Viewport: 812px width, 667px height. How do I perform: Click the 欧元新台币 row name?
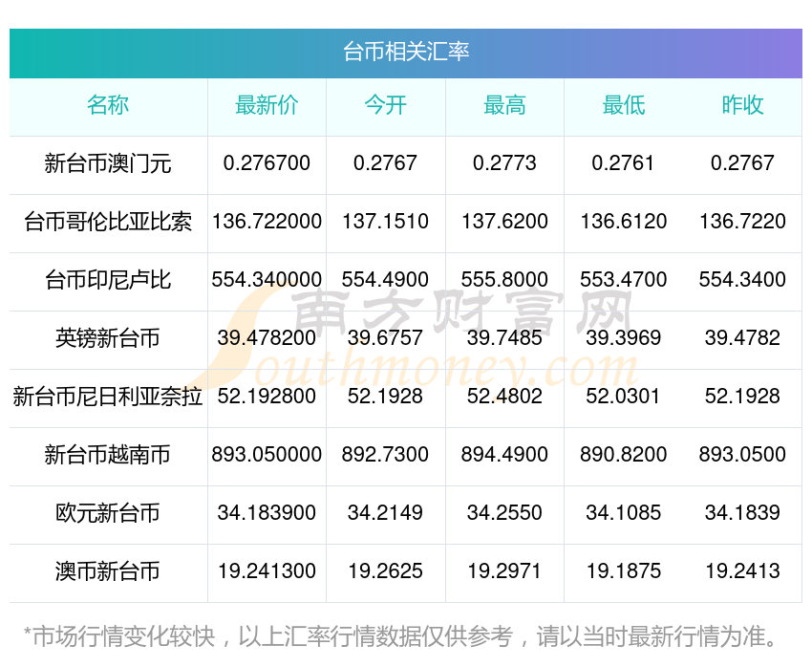pos(108,513)
